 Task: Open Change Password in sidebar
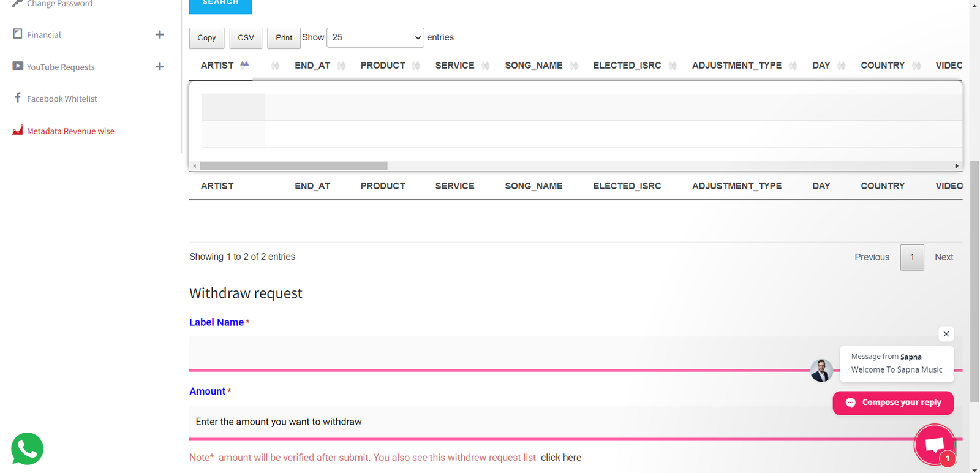click(59, 4)
